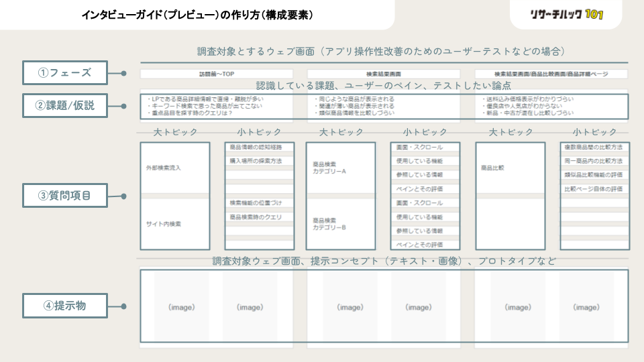Click the line 類似商品情報を比較しづらい
Image resolution: width=644 pixels, height=362 pixels.
point(354,113)
